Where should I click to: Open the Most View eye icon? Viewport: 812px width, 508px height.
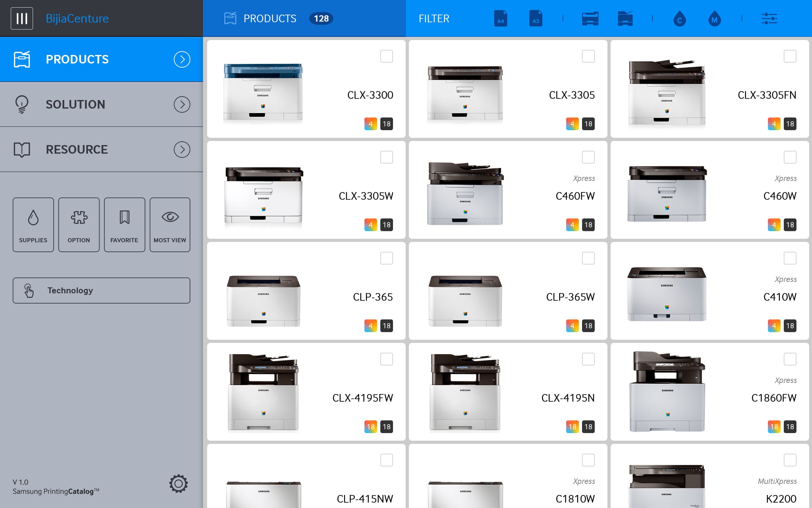click(x=170, y=225)
